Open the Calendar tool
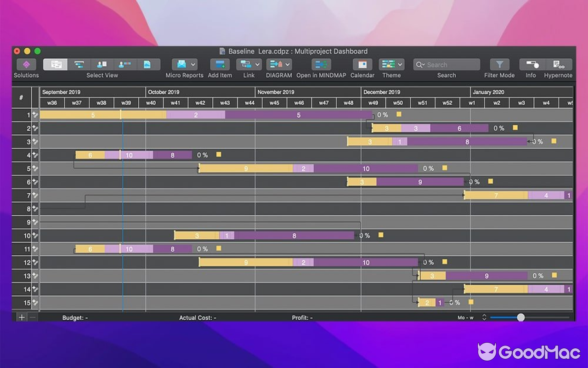588x368 pixels. [x=362, y=64]
